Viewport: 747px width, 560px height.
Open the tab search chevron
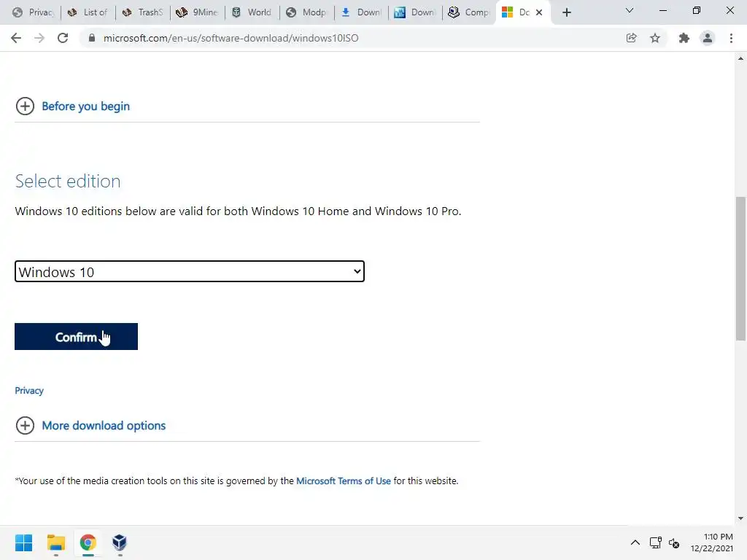click(x=630, y=11)
